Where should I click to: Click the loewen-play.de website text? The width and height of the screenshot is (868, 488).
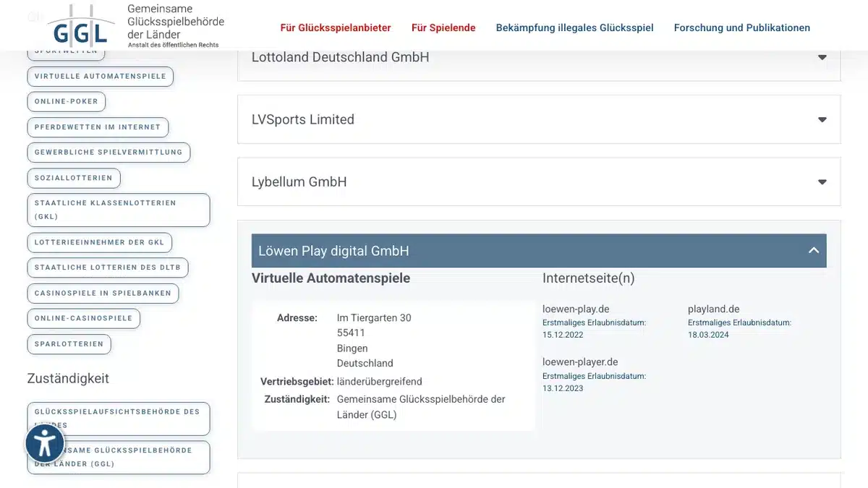click(x=576, y=309)
